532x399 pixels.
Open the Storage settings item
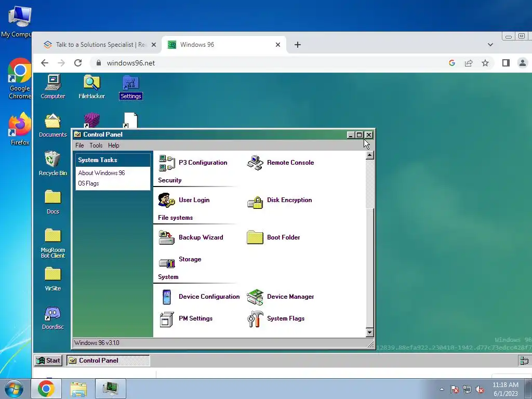180,261
